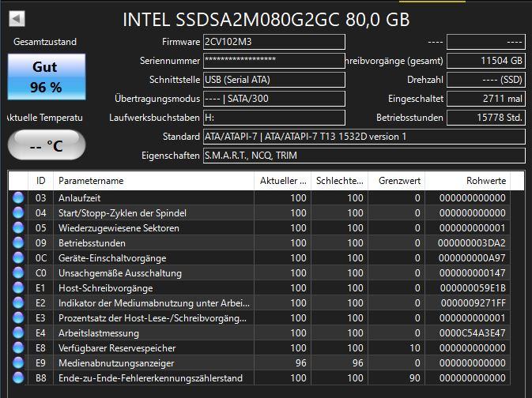Click the status orb for Unsachgemäße Ausschaltung
Screen dimensions: 532x398
coord(18,272)
